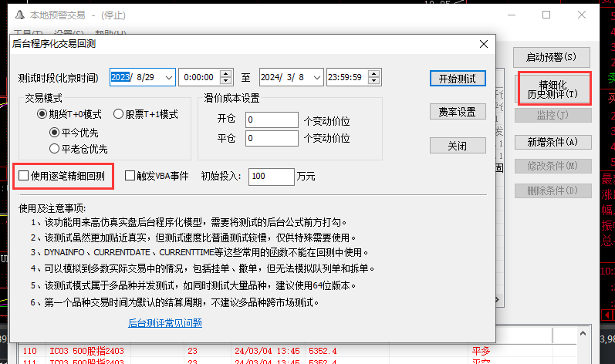Open the start date 2023/8/29 dropdown
Image resolution: width=615 pixels, height=364 pixels.
click(x=169, y=77)
